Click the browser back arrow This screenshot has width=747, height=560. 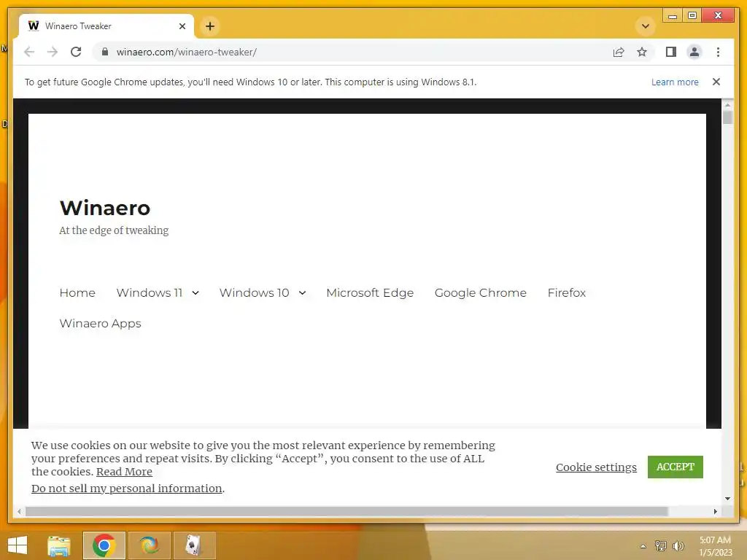pyautogui.click(x=29, y=52)
